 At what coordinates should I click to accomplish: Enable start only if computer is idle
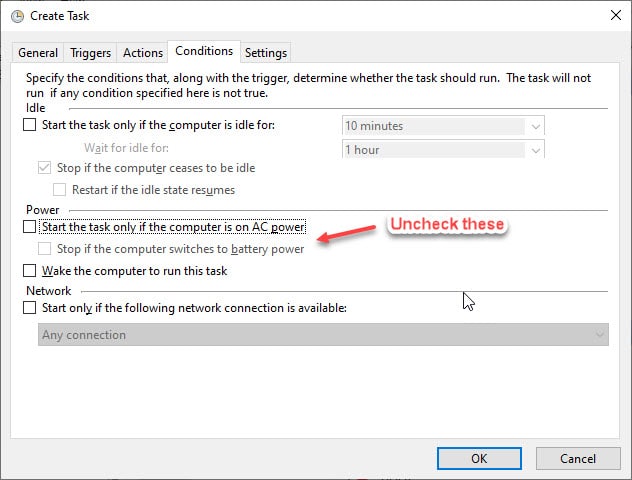[29, 125]
